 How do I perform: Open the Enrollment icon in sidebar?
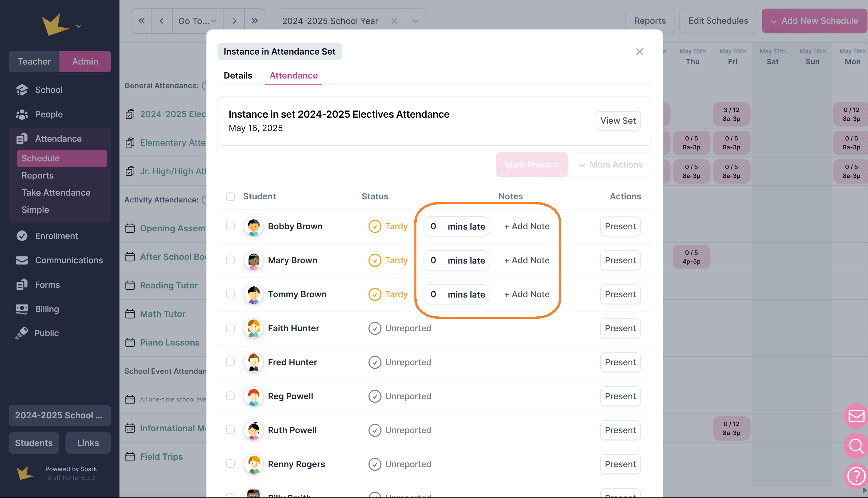click(x=22, y=236)
